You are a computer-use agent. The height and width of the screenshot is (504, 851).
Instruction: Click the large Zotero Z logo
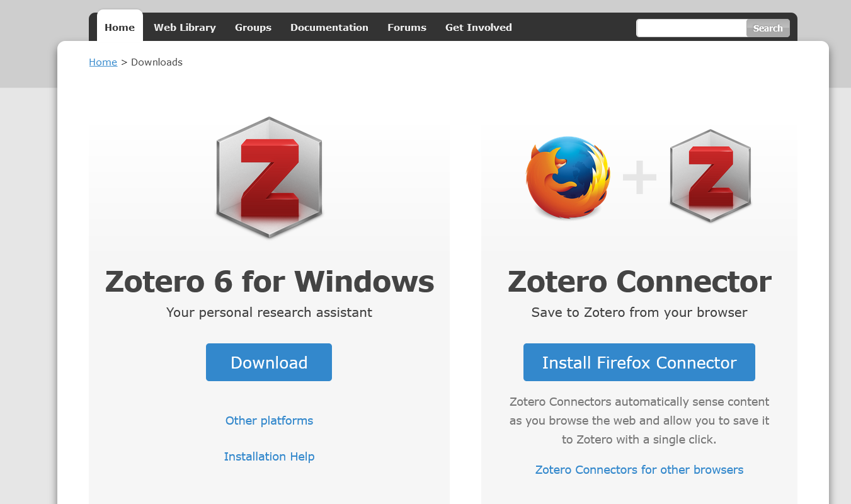click(269, 178)
